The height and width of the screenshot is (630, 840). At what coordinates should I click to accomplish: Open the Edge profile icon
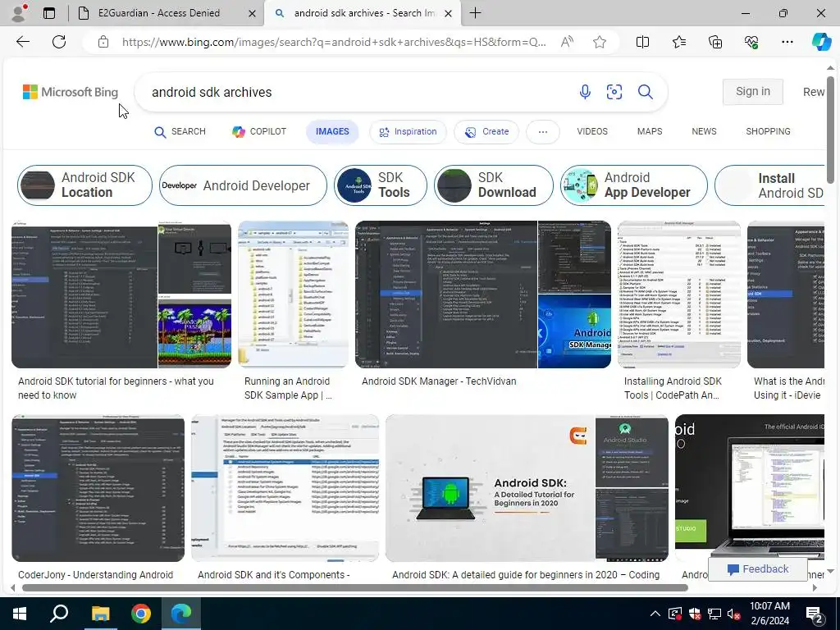pos(19,13)
